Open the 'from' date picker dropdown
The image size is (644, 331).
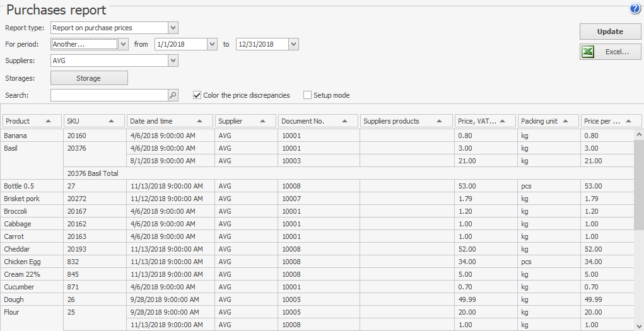click(212, 44)
